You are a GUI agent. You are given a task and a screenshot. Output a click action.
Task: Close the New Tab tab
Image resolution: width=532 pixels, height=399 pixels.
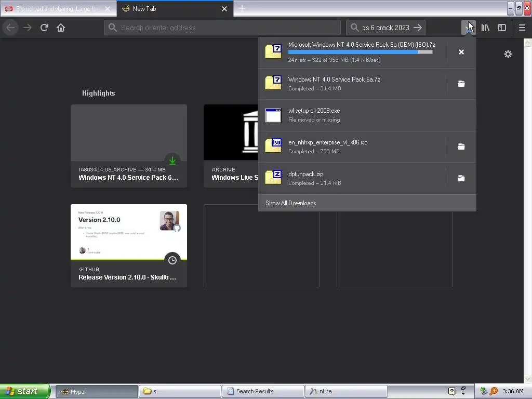pos(224,9)
